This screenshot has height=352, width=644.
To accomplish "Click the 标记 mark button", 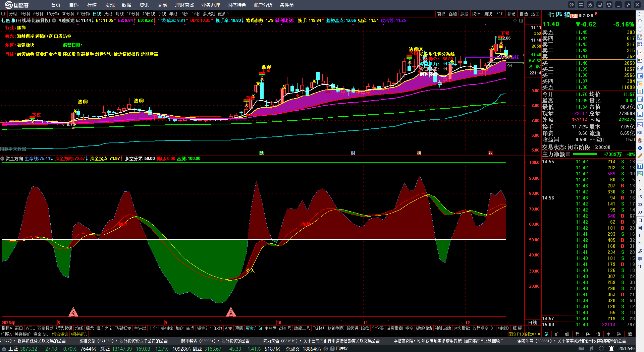I will (512, 14).
